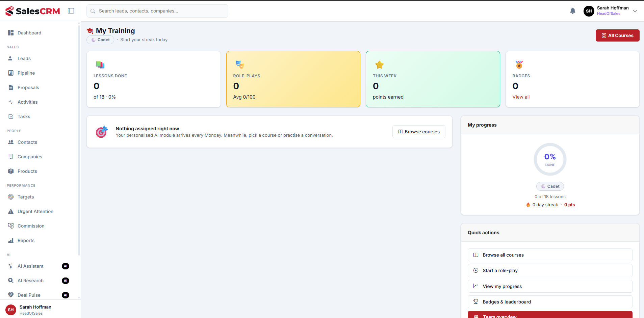
Task: Click the AI Research magnifier icon
Action: click(11, 281)
